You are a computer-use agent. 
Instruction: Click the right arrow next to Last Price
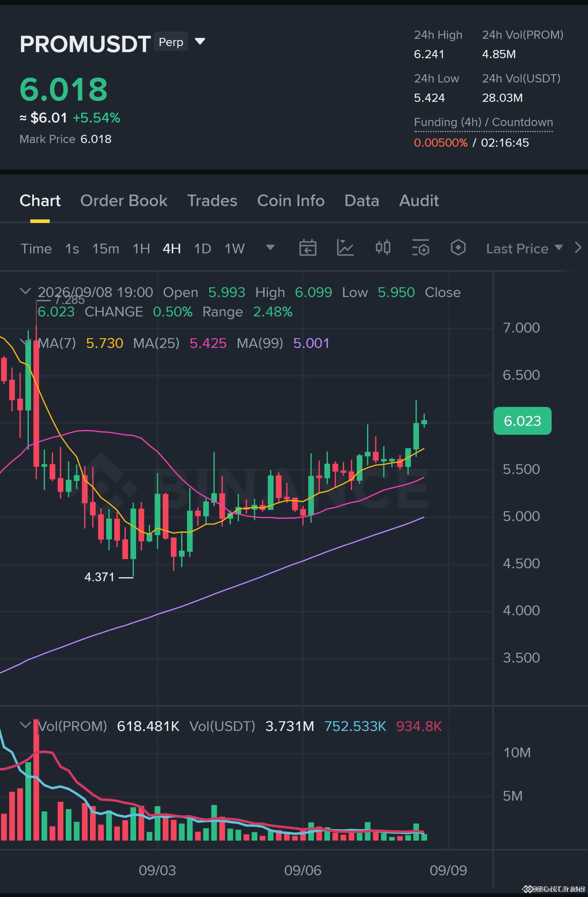pyautogui.click(x=578, y=248)
